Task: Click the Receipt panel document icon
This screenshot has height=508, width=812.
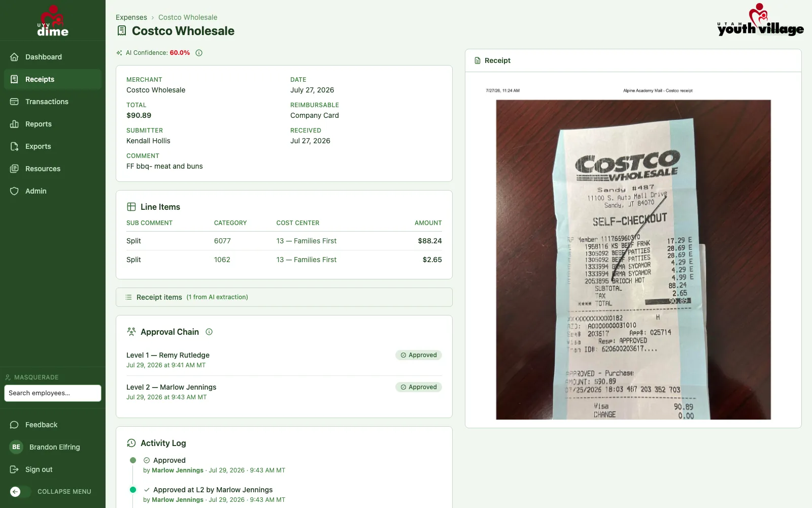Action: tap(477, 60)
